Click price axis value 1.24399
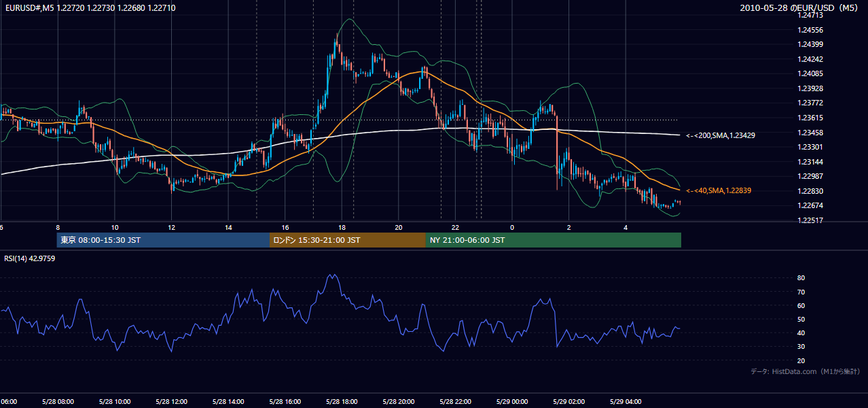 pos(812,44)
